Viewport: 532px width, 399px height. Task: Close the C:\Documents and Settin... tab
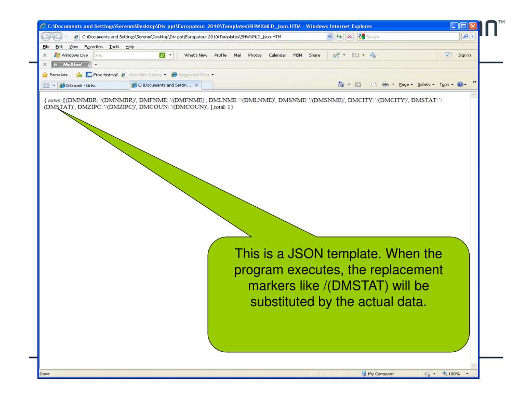click(x=196, y=85)
